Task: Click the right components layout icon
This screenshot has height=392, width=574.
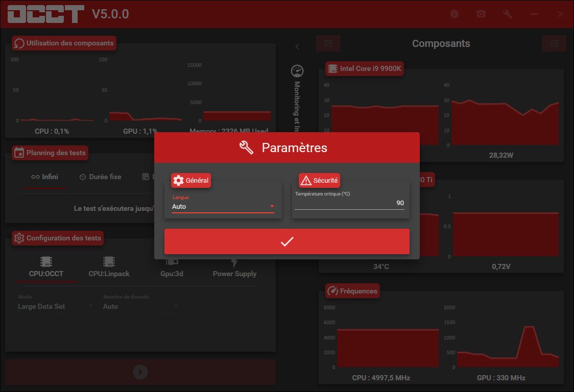Action: (554, 43)
